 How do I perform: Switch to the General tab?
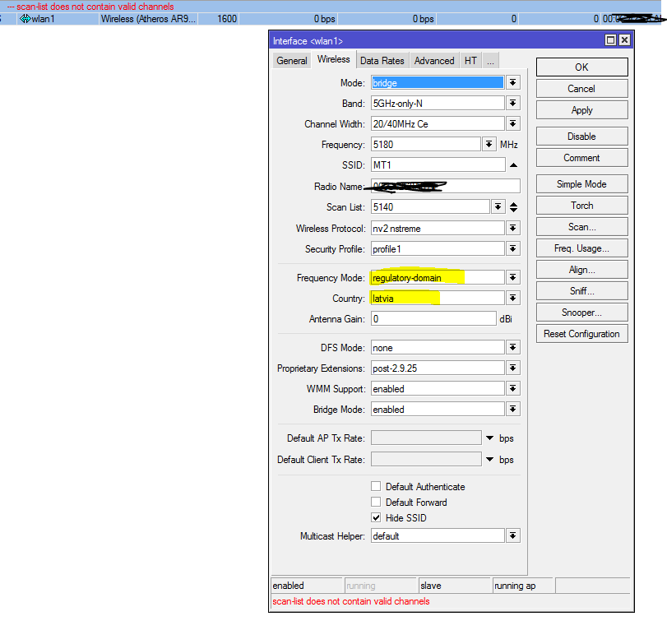pyautogui.click(x=291, y=60)
